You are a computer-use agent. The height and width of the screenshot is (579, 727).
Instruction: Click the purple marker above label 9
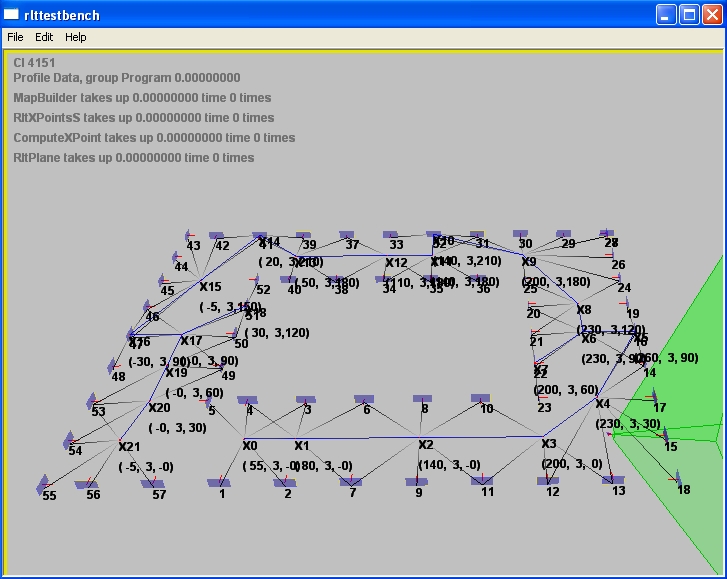pos(416,481)
